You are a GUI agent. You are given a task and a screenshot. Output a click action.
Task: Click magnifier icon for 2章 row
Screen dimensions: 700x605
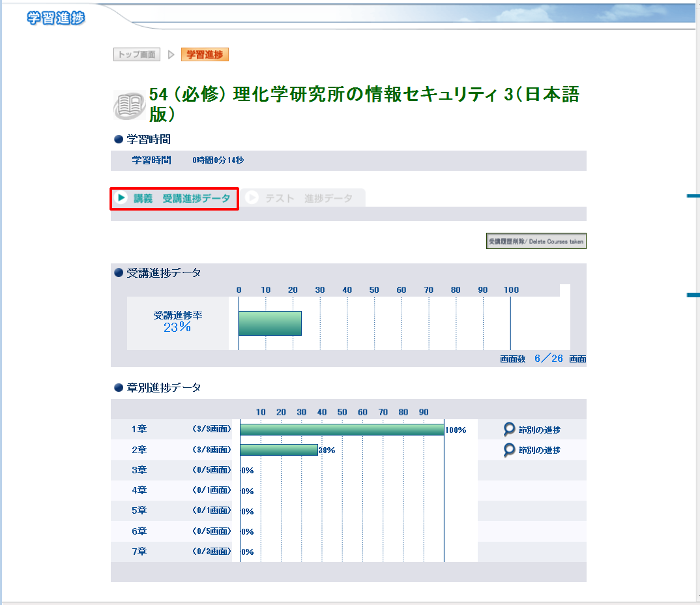point(509,450)
